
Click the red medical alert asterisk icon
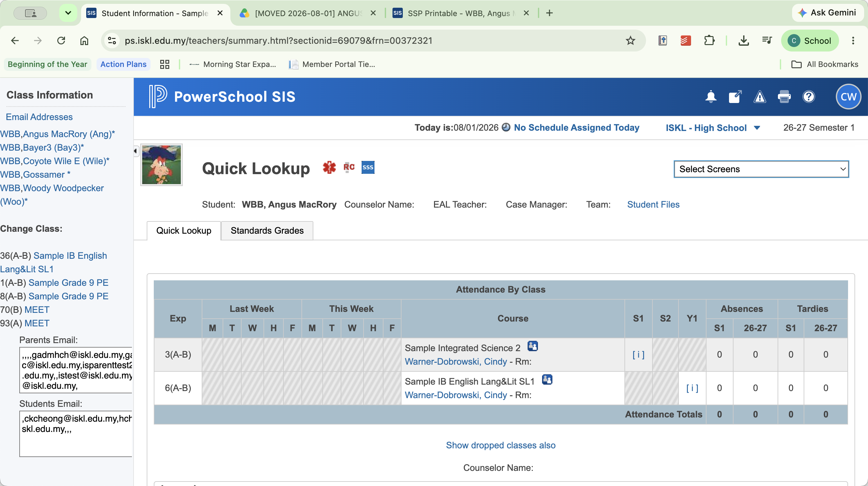(x=329, y=167)
